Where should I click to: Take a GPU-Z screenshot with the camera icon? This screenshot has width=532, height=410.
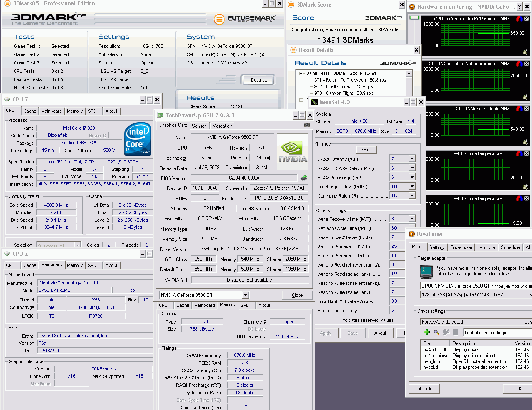pos(307,125)
